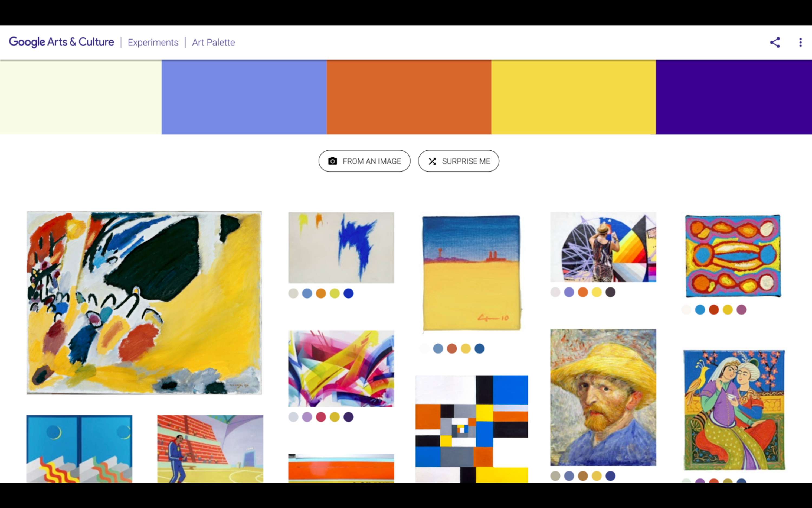
Task: Click dark purple dot under pink abstract painting
Action: [x=348, y=417]
